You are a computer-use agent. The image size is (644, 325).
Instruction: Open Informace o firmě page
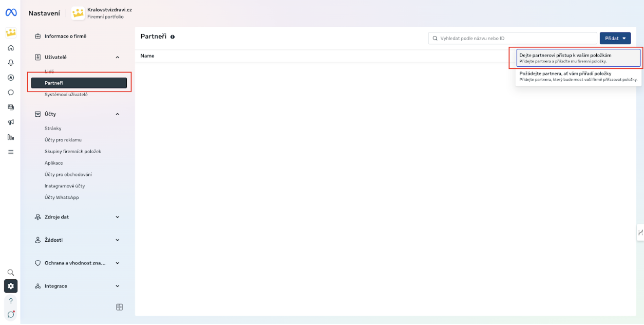(x=65, y=37)
